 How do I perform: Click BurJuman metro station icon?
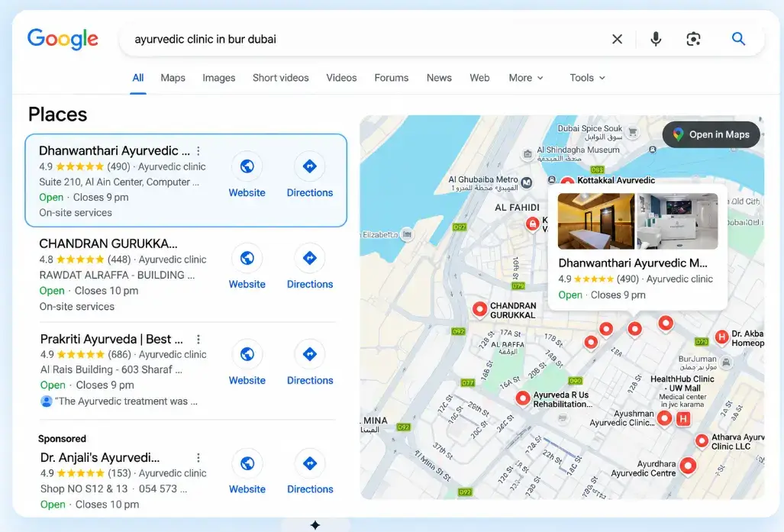click(727, 362)
